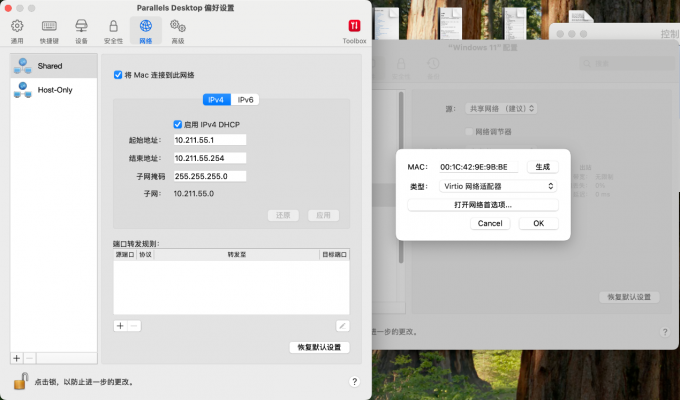The image size is (680, 400).
Task: Switch to the IPv4 tab
Action: tap(216, 100)
